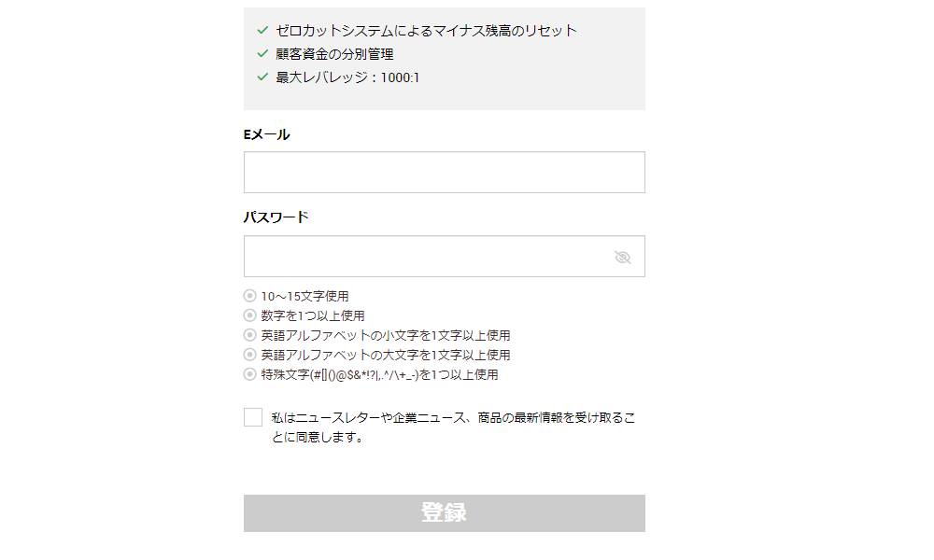
Task: Click the indicator for the number requirement rule
Action: click(249, 315)
